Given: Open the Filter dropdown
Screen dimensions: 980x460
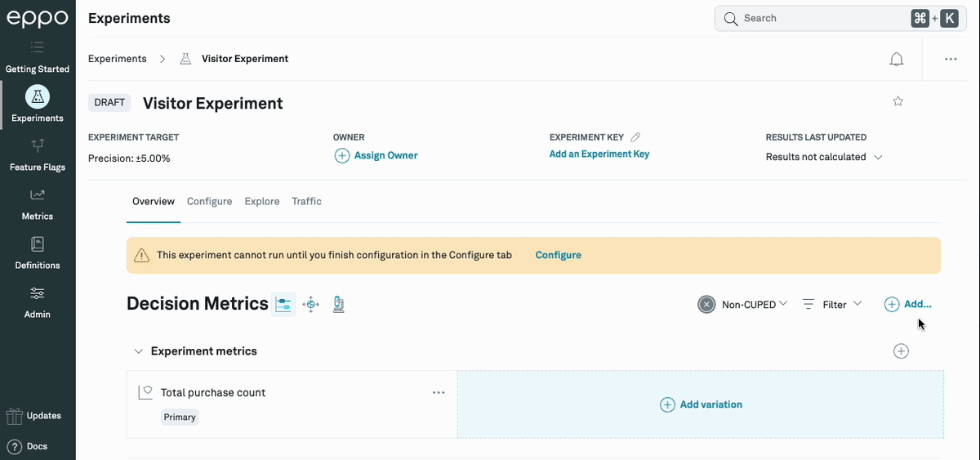Looking at the screenshot, I should click(833, 304).
